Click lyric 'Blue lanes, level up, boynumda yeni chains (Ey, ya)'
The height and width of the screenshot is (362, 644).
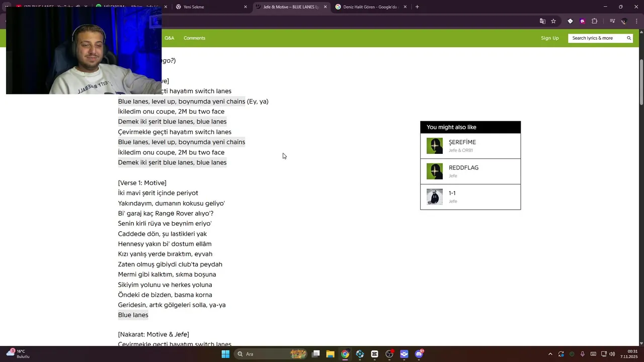(193, 101)
